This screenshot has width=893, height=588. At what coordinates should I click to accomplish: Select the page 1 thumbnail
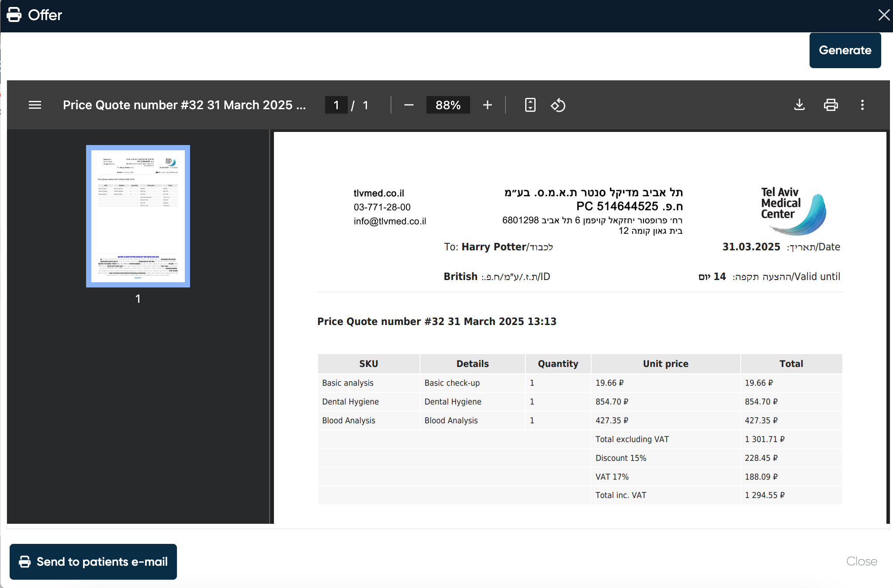coord(138,216)
